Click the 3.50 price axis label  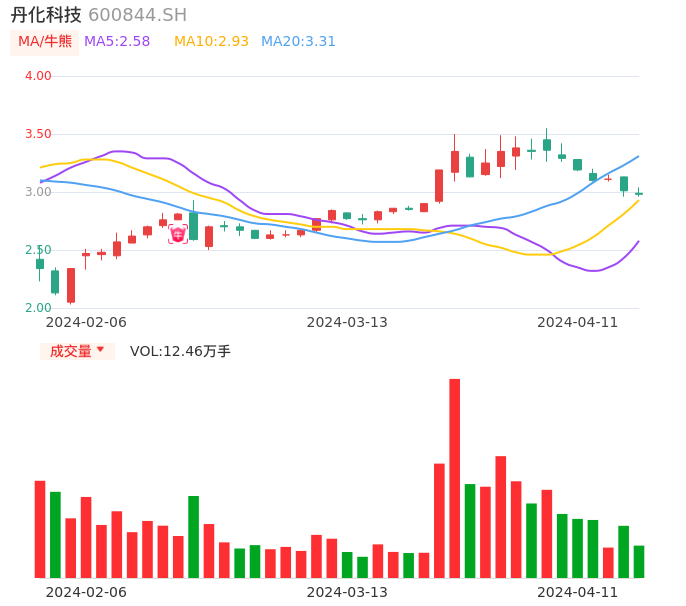coord(38,134)
